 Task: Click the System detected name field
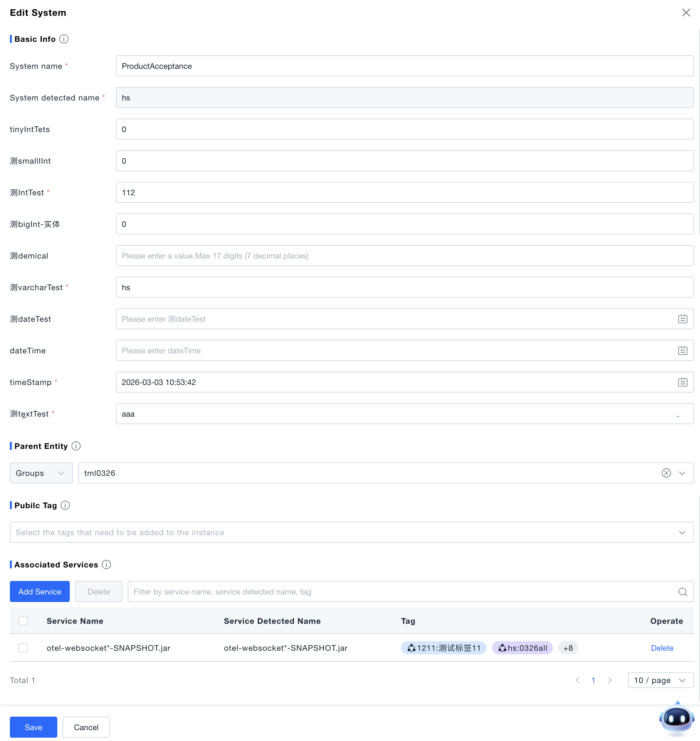click(404, 98)
